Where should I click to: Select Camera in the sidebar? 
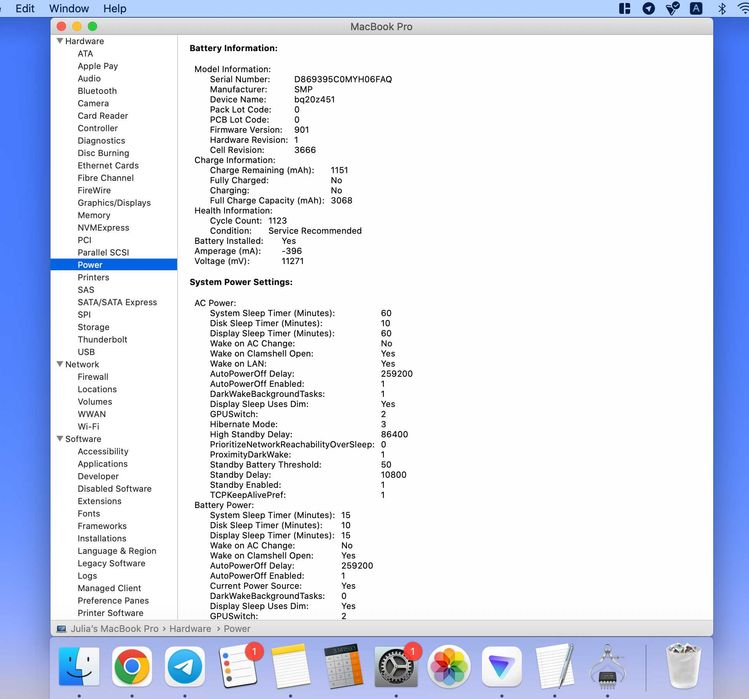coord(93,103)
